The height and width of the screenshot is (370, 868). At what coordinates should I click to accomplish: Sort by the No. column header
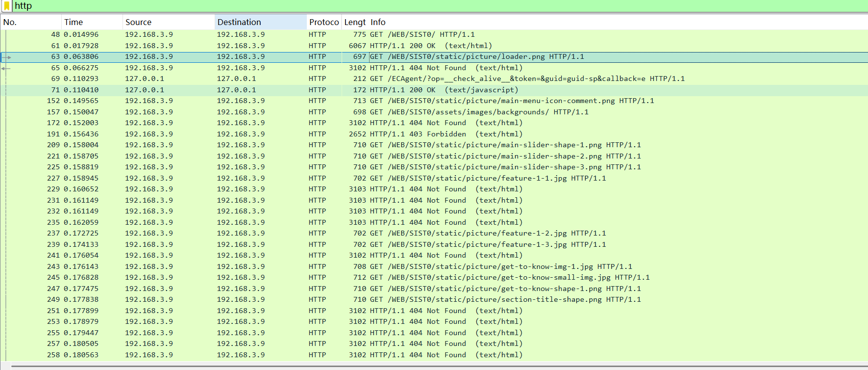[x=31, y=22]
